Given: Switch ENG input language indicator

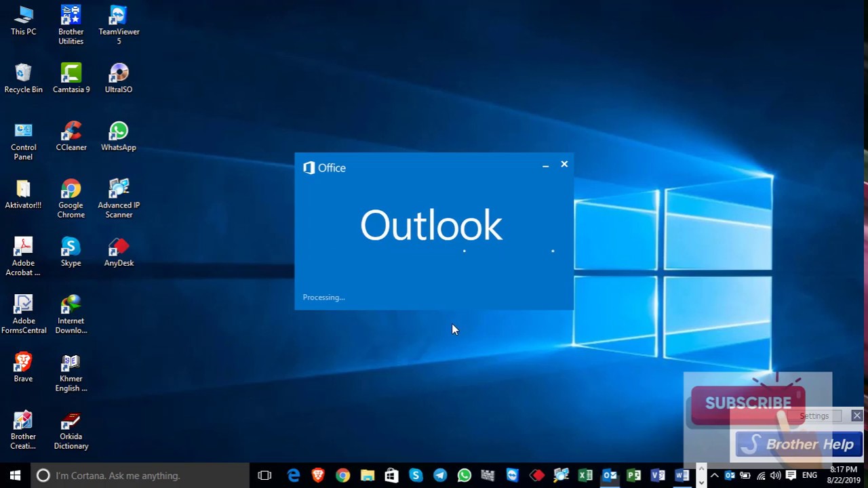Looking at the screenshot, I should (810, 476).
